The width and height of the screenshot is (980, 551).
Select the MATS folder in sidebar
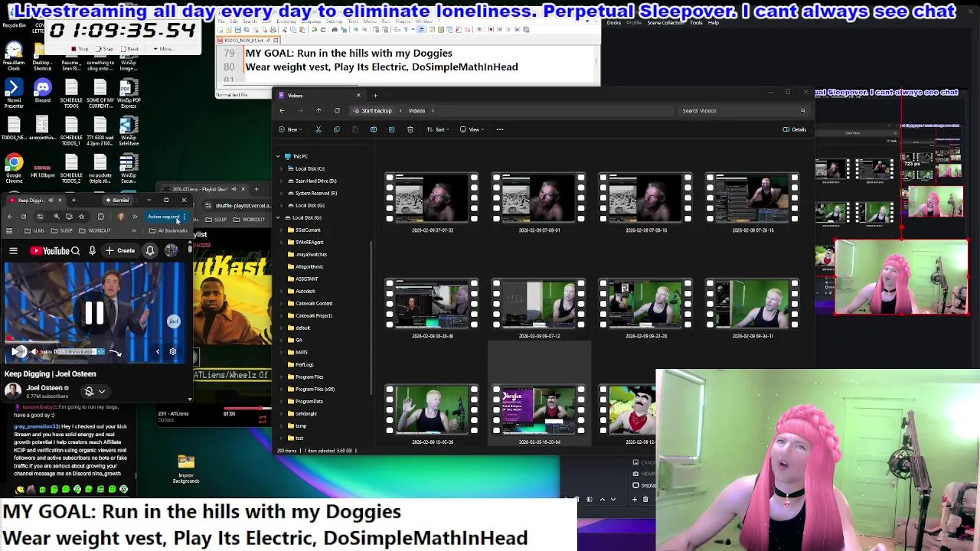pyautogui.click(x=302, y=353)
